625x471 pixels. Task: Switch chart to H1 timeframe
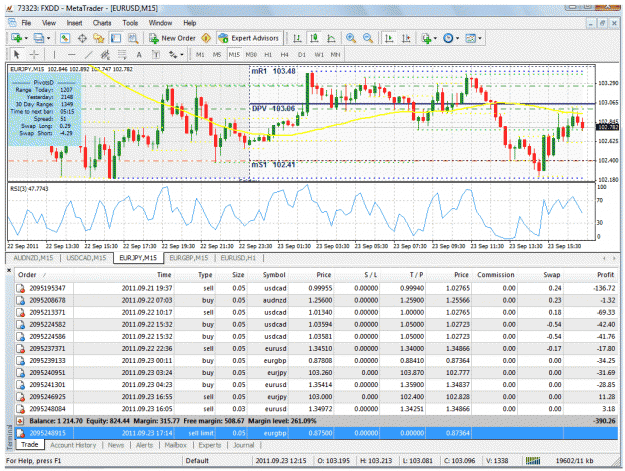coord(268,54)
